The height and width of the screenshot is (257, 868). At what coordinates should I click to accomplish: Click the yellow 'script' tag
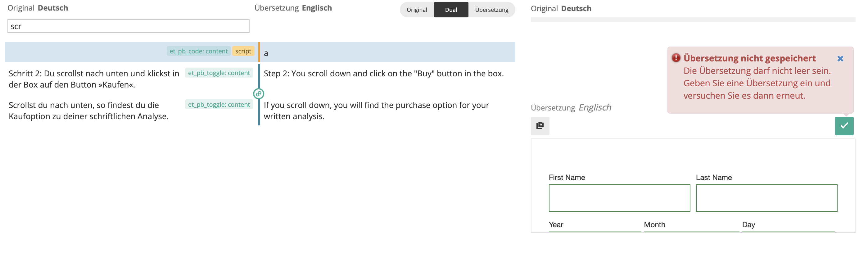click(243, 51)
